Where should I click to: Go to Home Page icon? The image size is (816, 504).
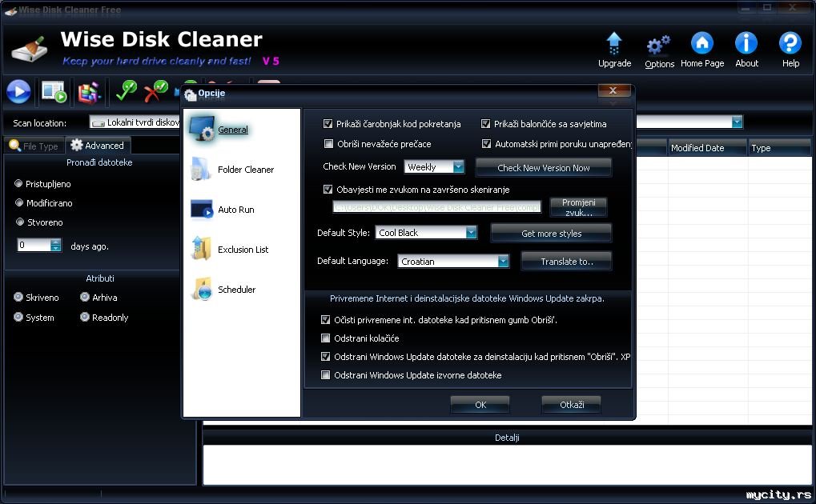coord(701,42)
